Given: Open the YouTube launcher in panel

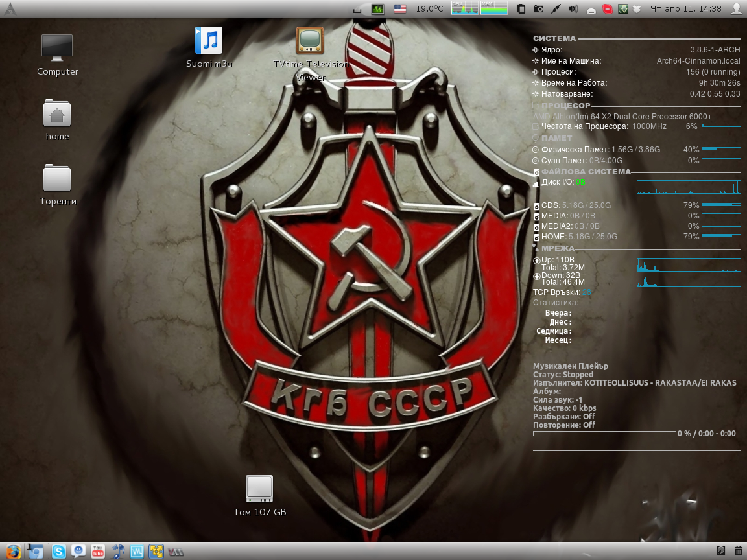Looking at the screenshot, I should pyautogui.click(x=98, y=552).
